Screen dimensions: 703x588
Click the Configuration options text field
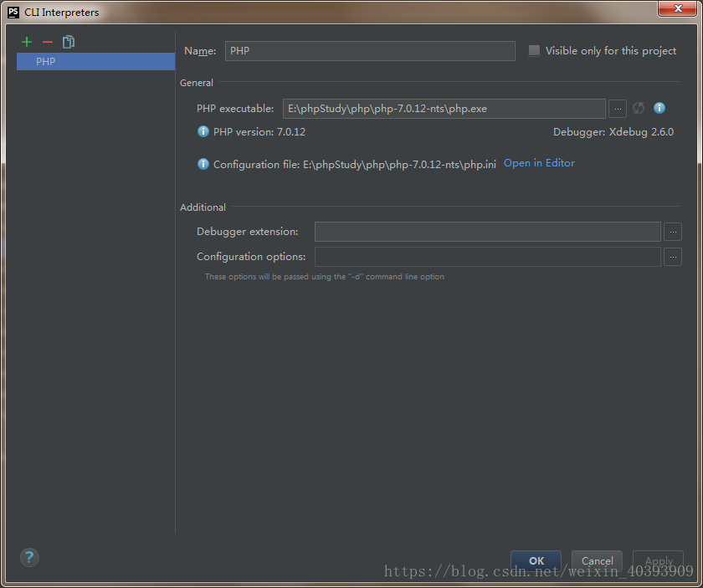pyautogui.click(x=487, y=257)
